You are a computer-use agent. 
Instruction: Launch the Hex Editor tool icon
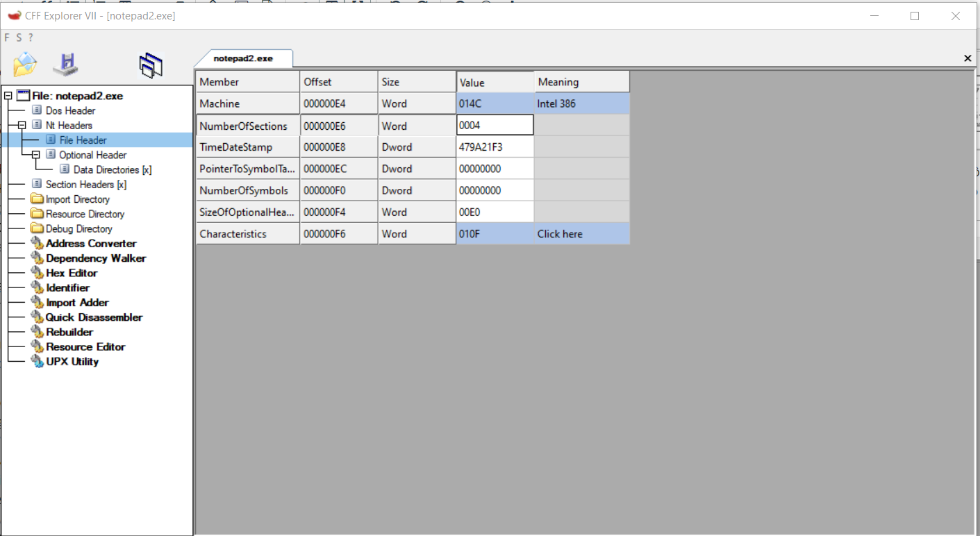click(x=38, y=273)
